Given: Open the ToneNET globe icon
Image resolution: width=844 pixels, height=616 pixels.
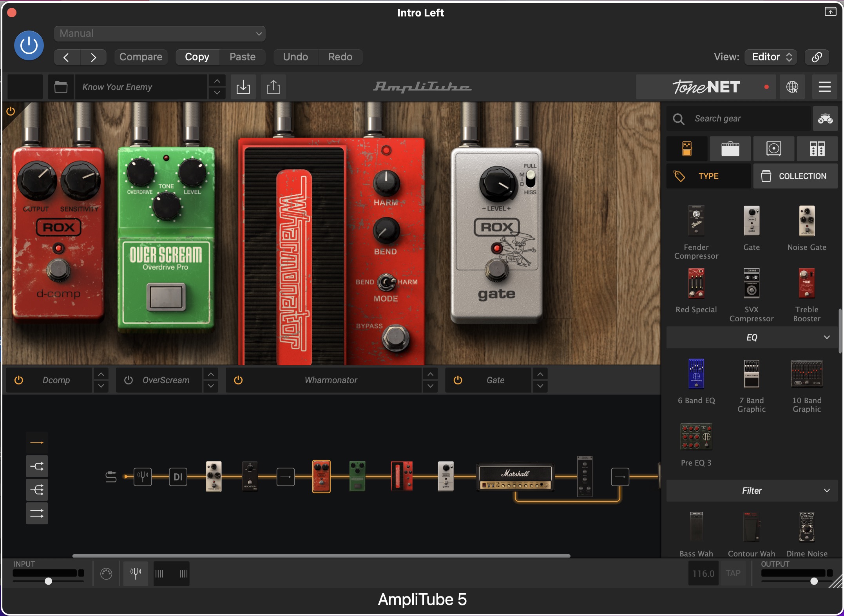Looking at the screenshot, I should 792,87.
